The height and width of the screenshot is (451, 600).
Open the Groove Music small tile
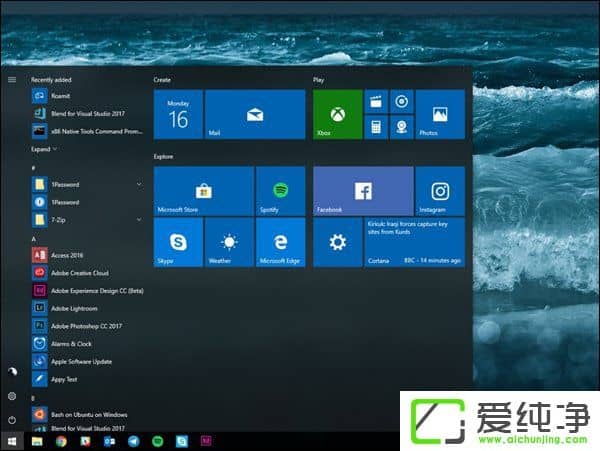[x=401, y=102]
